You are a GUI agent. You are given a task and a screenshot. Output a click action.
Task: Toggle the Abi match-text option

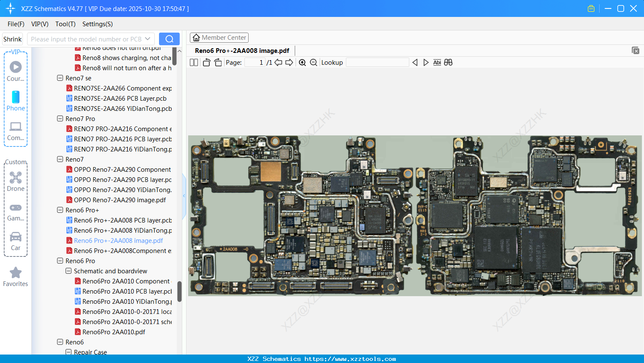[437, 63]
